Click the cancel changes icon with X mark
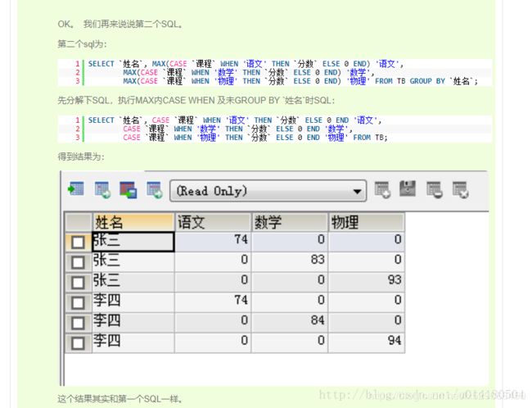The width and height of the screenshot is (532, 408). point(461,189)
